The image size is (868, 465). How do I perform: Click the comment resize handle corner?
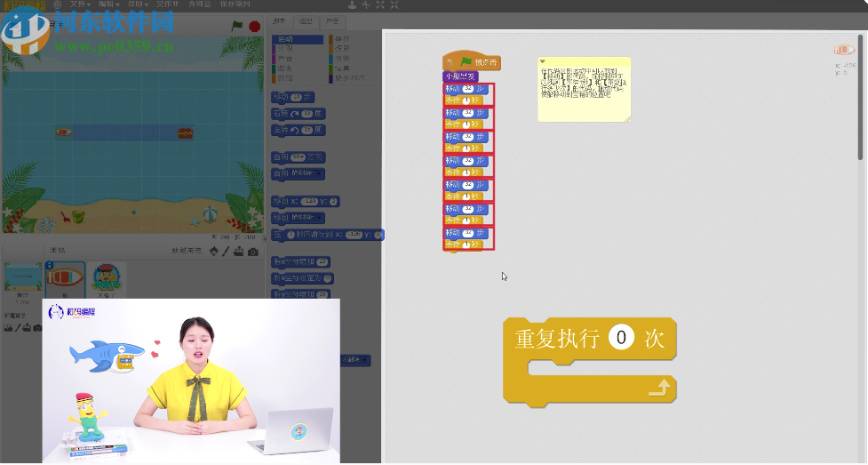(x=628, y=118)
